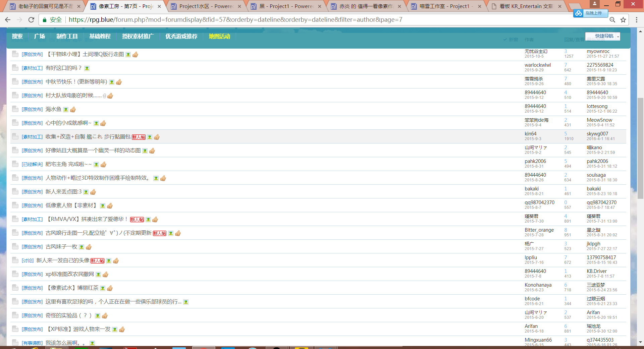Image resolution: width=644 pixels, height=349 pixels.
Task: Open 优秀游戏推荐 navigation item
Action: [181, 36]
